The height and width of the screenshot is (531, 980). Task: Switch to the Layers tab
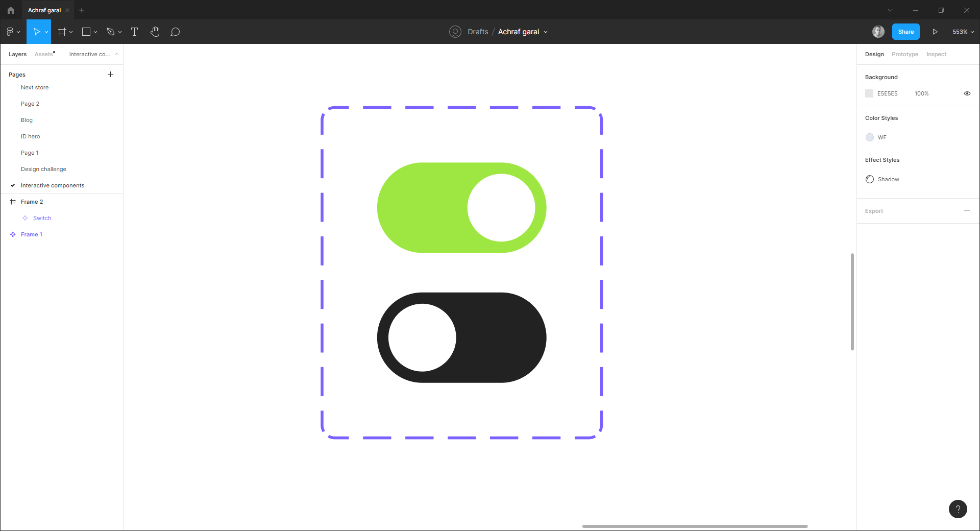pos(17,54)
